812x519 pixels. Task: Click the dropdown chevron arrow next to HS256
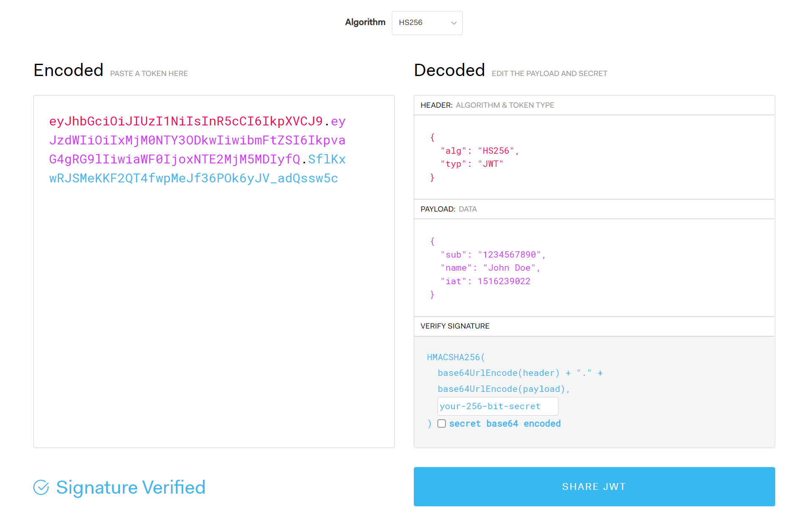point(454,23)
